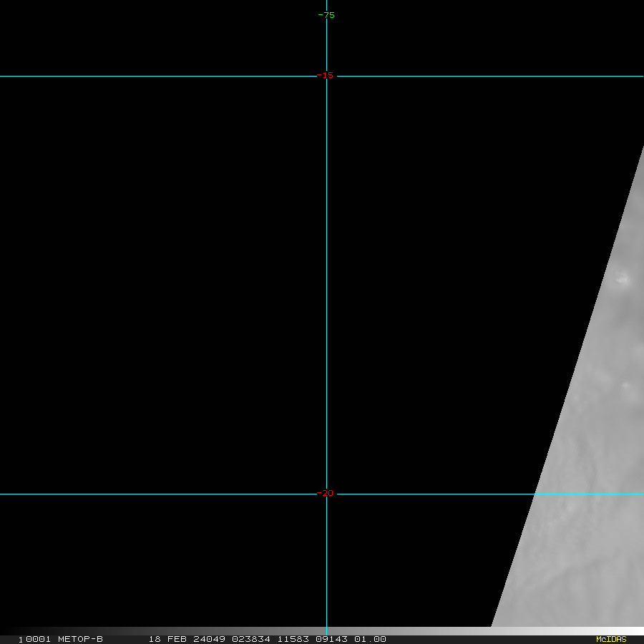Image resolution: width=644 pixels, height=644 pixels.
Task: Click the green -75 longitude label
Action: pos(326,15)
